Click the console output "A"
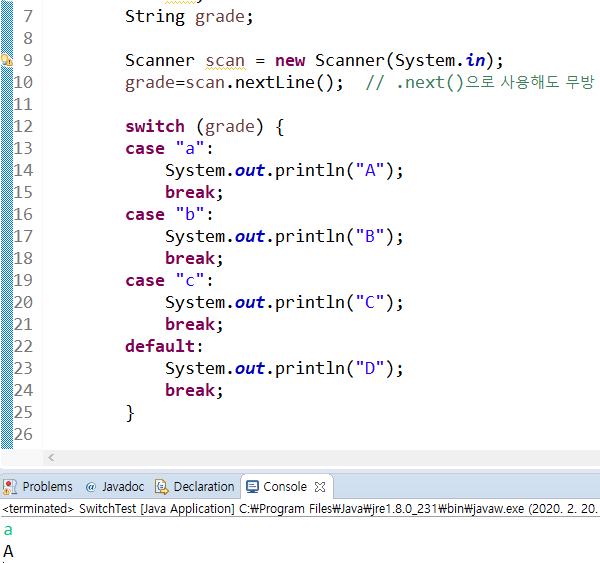Viewport: 600px width, 563px height. [x=8, y=552]
